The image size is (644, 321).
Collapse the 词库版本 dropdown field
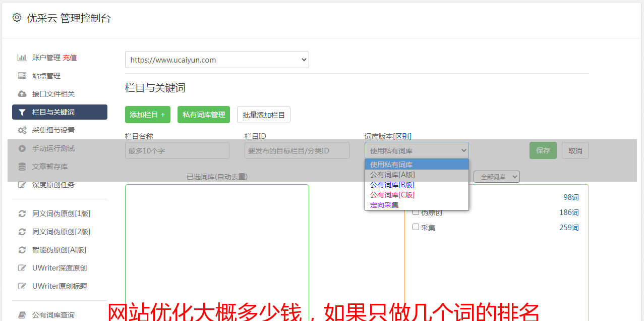pyautogui.click(x=417, y=150)
